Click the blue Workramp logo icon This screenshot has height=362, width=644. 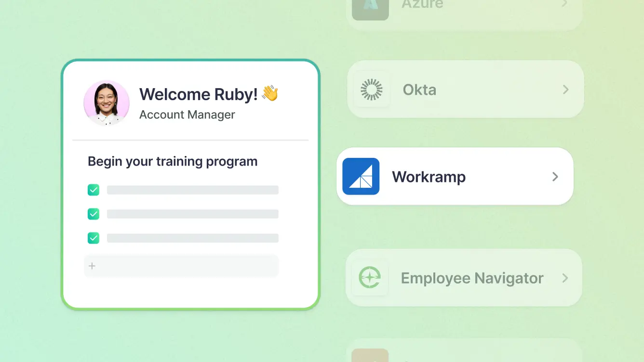tap(361, 177)
